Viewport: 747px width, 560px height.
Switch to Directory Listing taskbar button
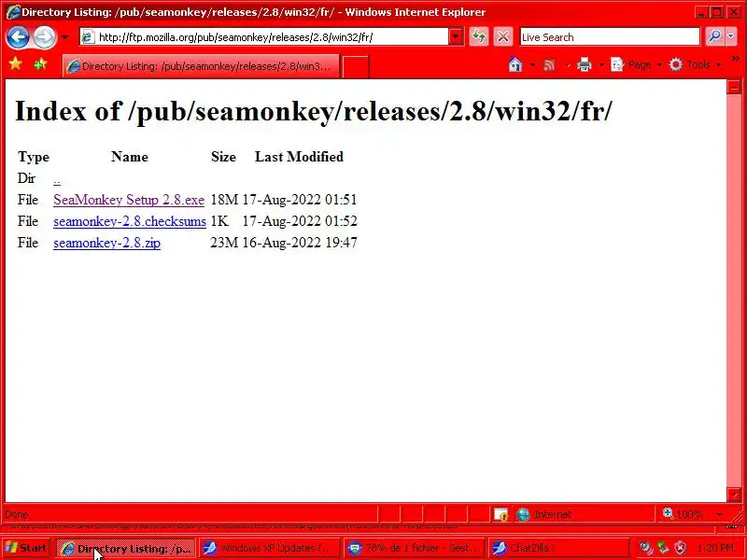pyautogui.click(x=126, y=548)
